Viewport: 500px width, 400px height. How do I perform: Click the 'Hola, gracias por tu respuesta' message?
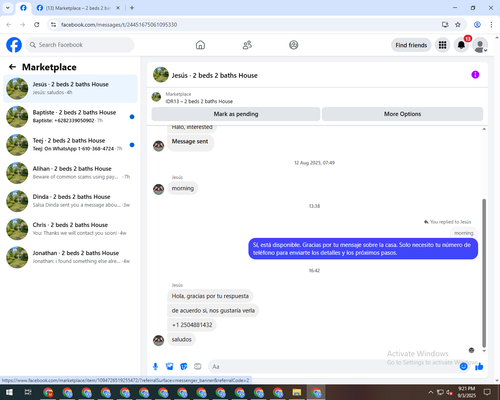click(x=210, y=296)
